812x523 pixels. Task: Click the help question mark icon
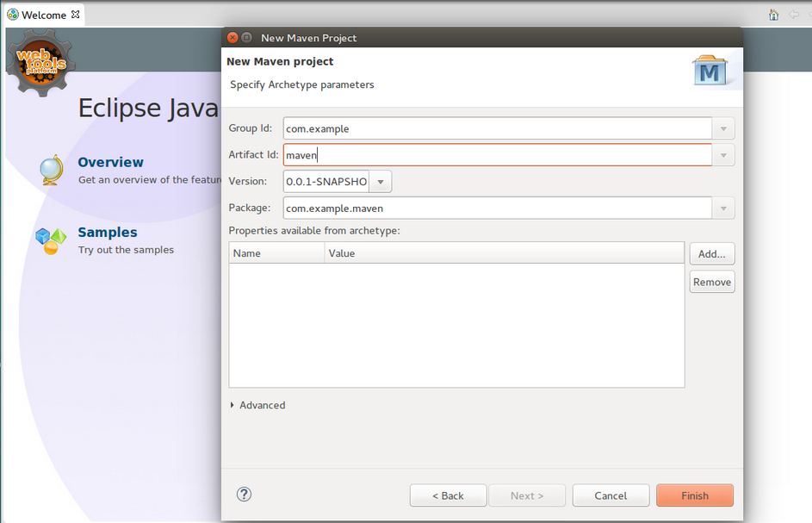pos(244,494)
